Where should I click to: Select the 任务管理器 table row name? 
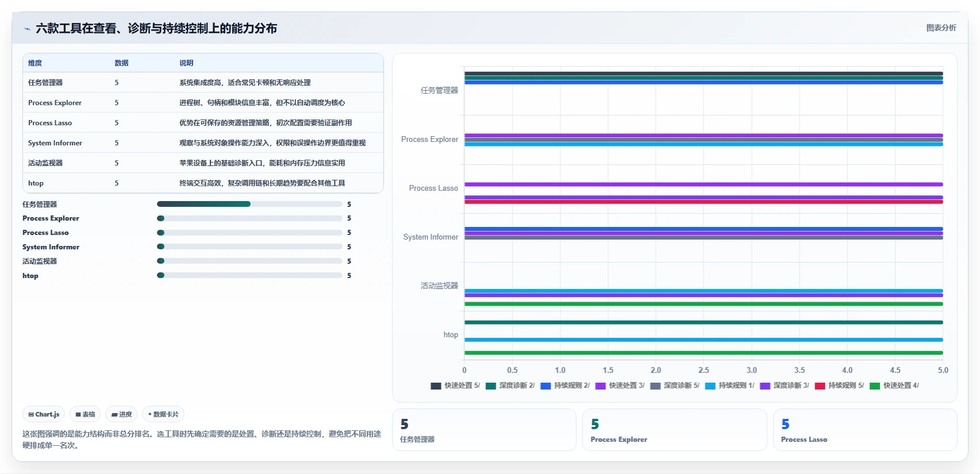(x=45, y=83)
